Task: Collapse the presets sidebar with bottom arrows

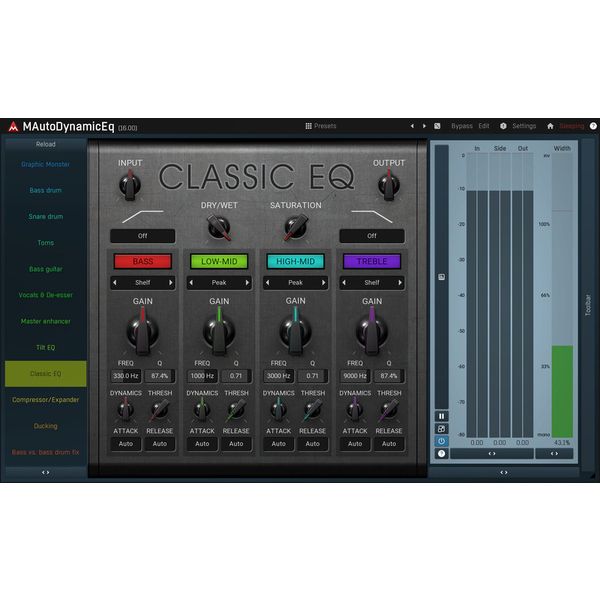Action: coord(46,473)
